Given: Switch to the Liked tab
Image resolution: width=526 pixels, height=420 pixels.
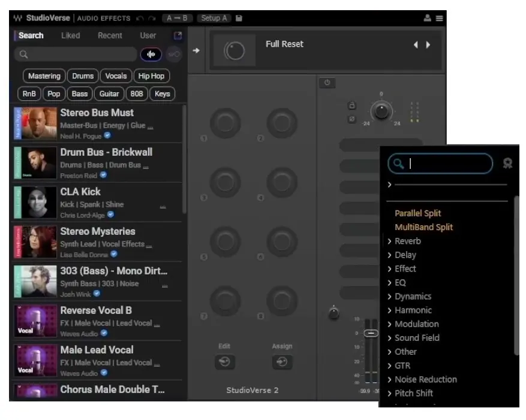Looking at the screenshot, I should (x=70, y=35).
